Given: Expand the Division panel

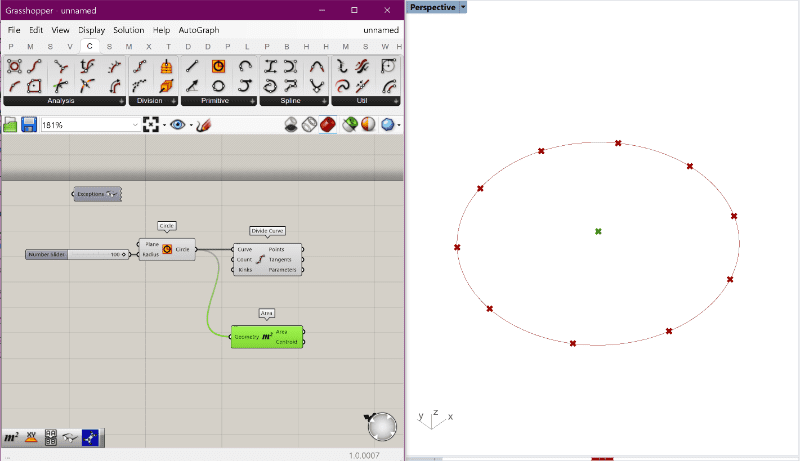Looking at the screenshot, I should [173, 101].
